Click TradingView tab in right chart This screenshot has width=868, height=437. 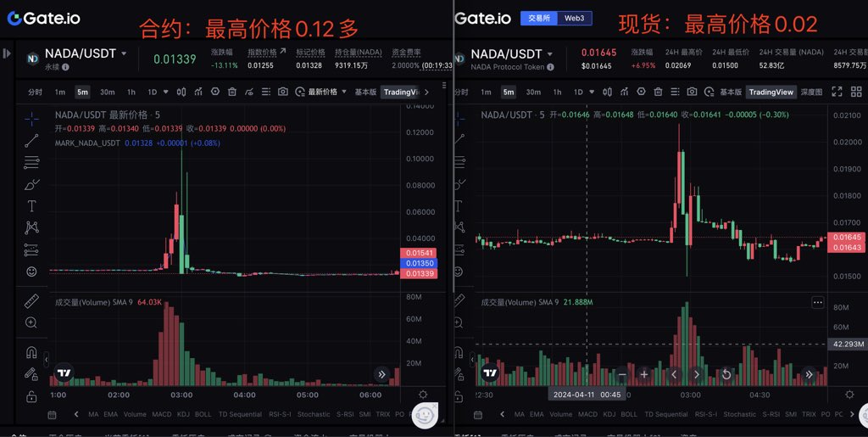pyautogui.click(x=771, y=92)
